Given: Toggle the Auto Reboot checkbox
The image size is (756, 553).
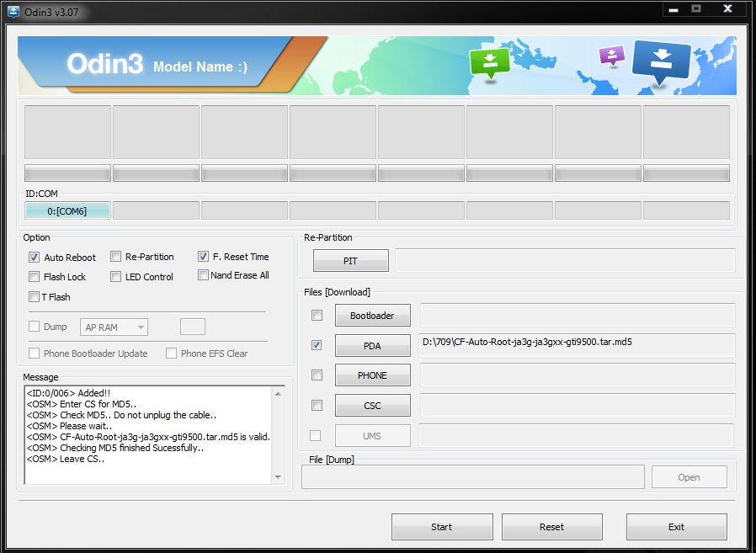Looking at the screenshot, I should click(x=34, y=257).
